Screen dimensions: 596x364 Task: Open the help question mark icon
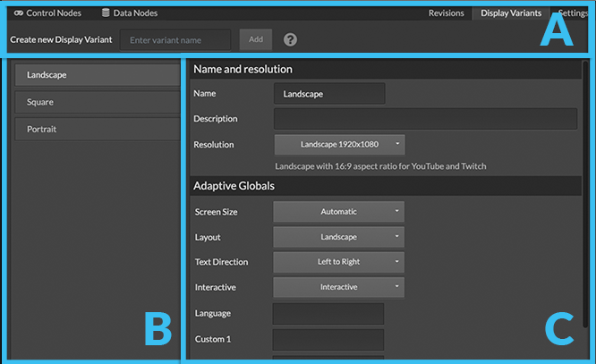(290, 39)
